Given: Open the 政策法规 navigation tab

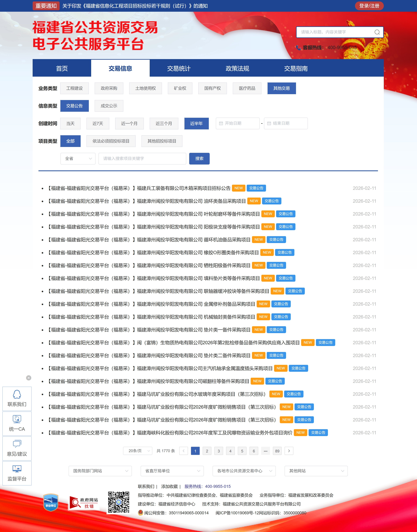Looking at the screenshot, I should tap(237, 68).
